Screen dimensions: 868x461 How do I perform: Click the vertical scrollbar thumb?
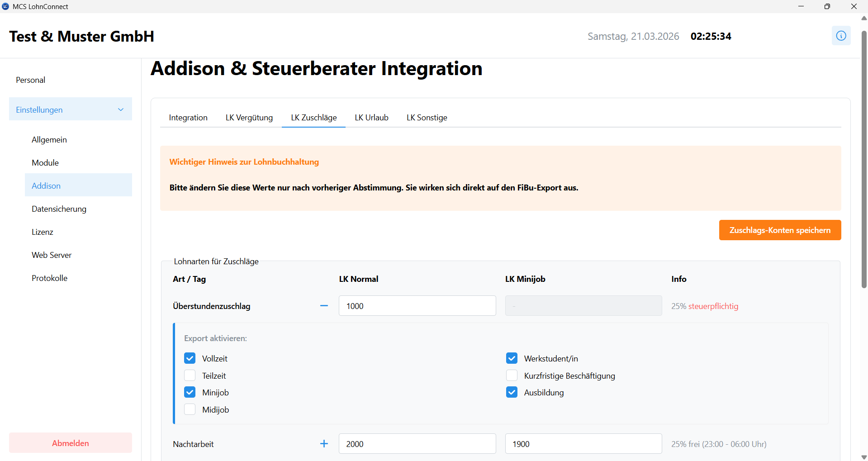(864, 158)
